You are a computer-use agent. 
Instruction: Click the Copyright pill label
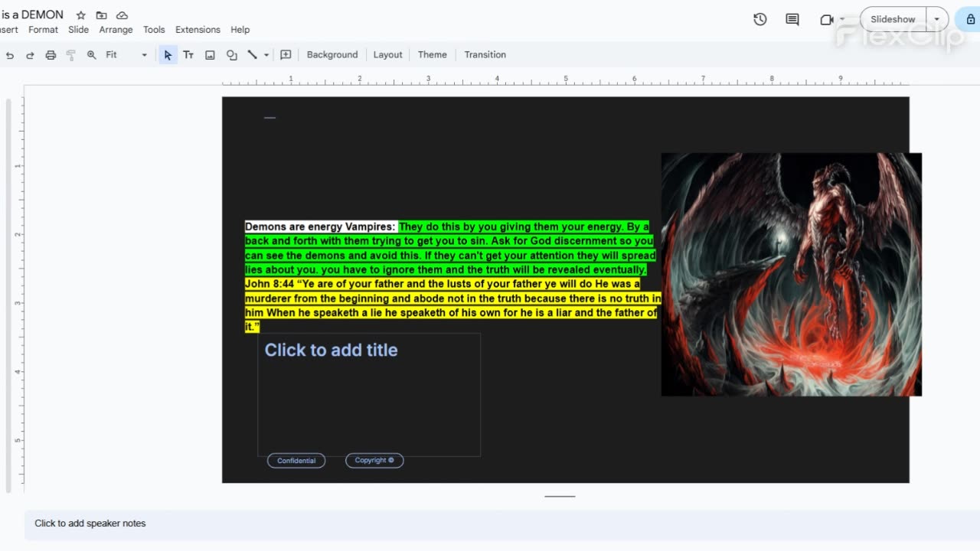[374, 461]
